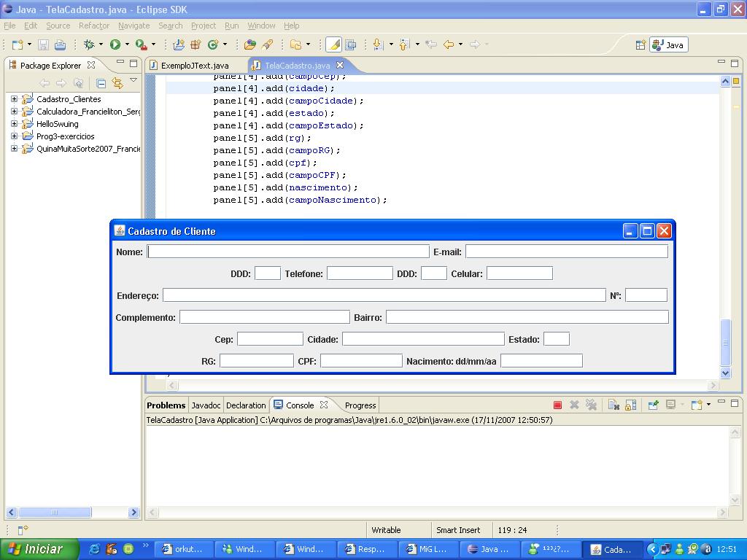
Task: Click the Package Explorer horizontal scrollbar
Action: [55, 513]
